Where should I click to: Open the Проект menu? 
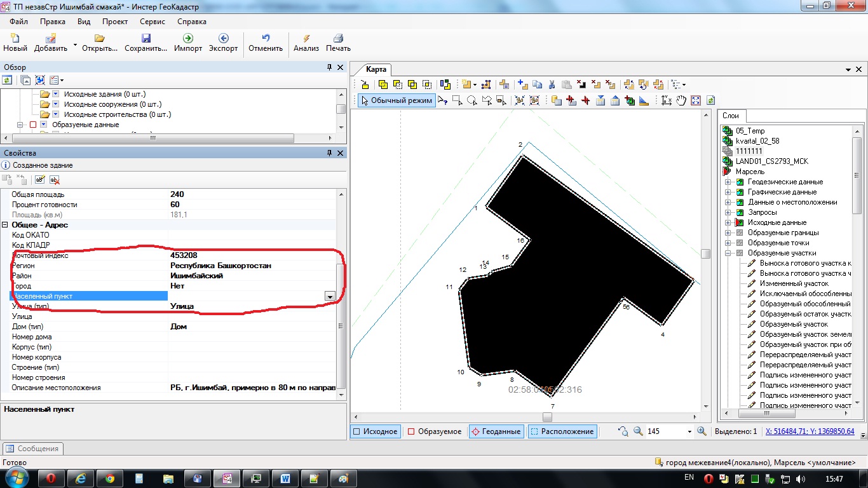[x=115, y=21]
